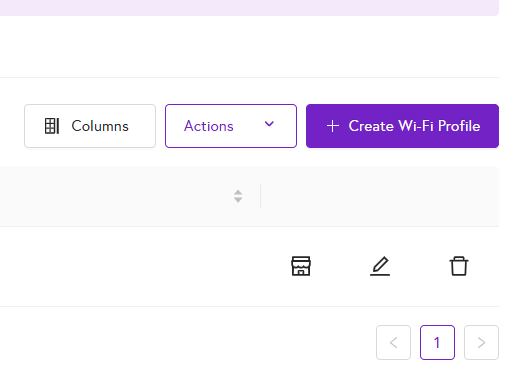Delete the profile using the trash icon

pos(459,266)
